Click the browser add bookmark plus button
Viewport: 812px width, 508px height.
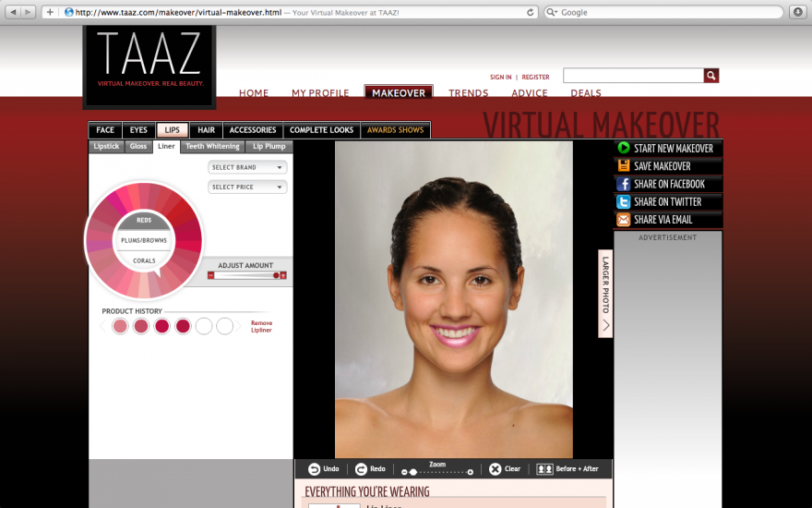50,12
